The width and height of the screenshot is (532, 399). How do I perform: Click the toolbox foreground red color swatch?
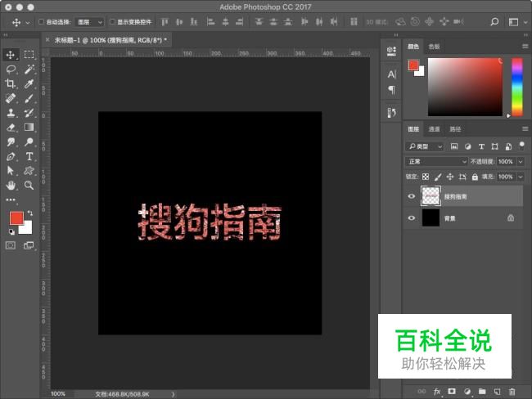point(16,218)
